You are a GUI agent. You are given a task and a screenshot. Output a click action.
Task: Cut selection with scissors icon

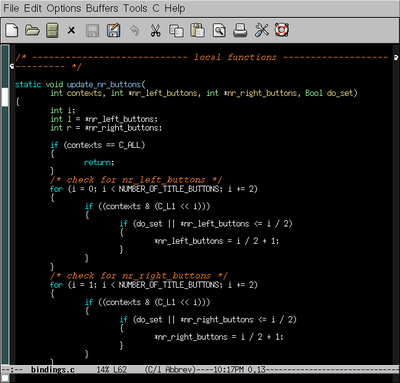(155, 30)
